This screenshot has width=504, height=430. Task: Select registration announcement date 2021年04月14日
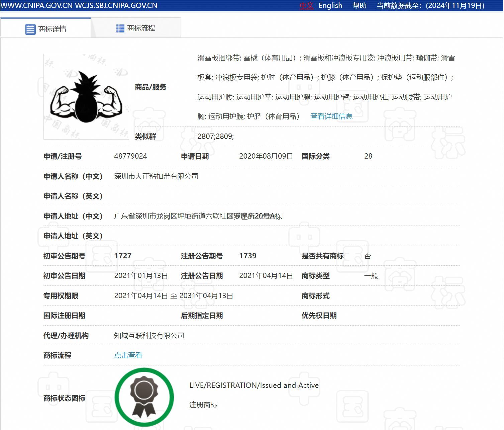click(266, 276)
